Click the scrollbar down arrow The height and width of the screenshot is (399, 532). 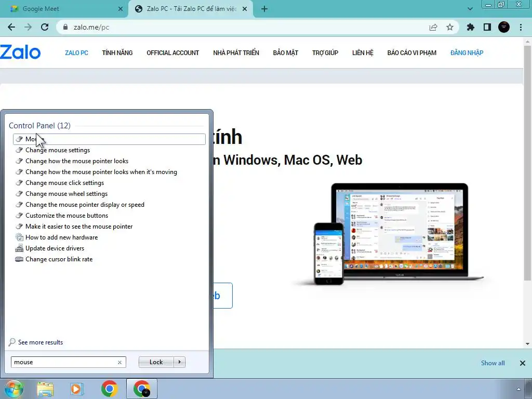(x=528, y=344)
